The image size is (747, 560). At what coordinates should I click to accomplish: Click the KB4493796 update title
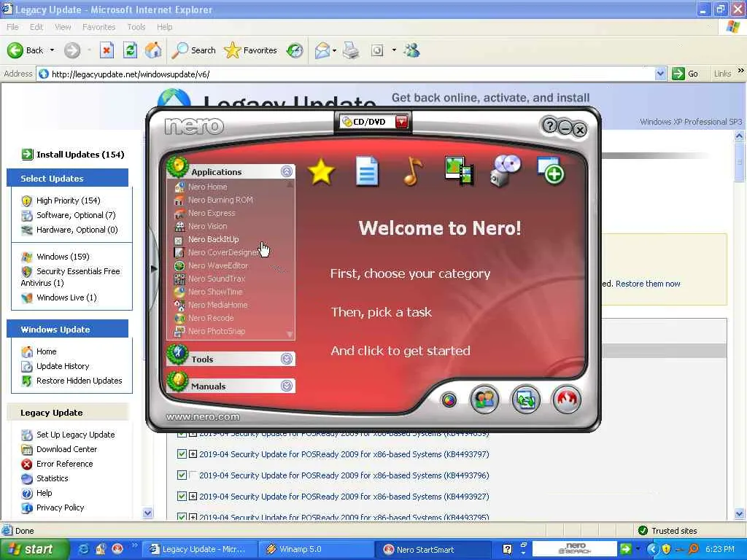344,475
